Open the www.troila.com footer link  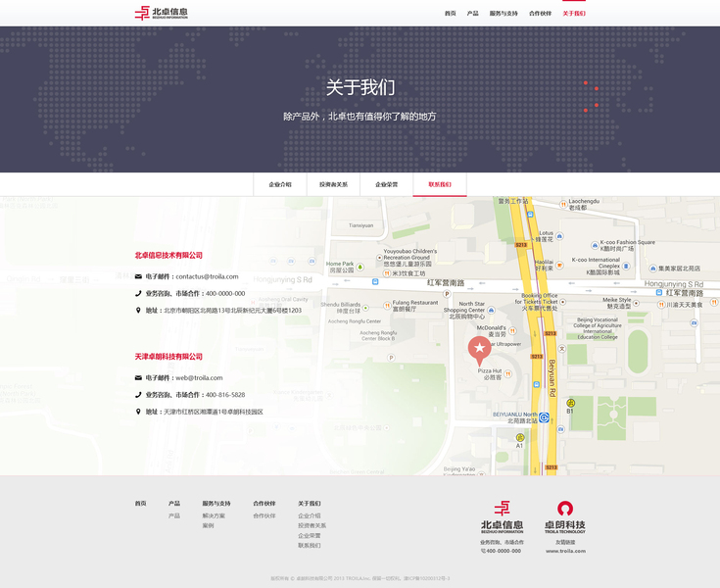[565, 551]
